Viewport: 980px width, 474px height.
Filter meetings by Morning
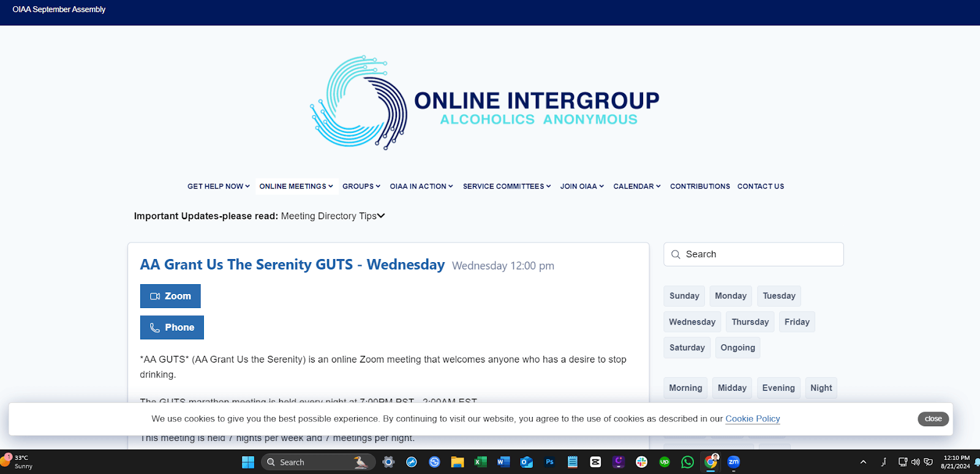coord(685,388)
